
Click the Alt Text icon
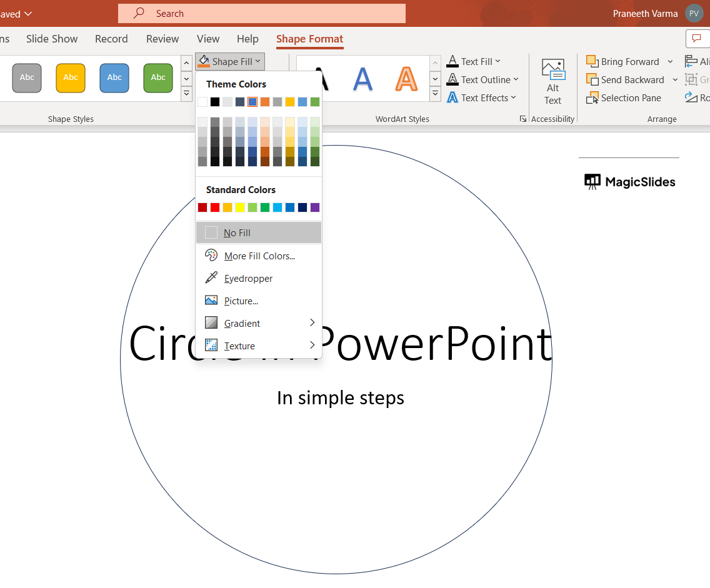click(552, 69)
